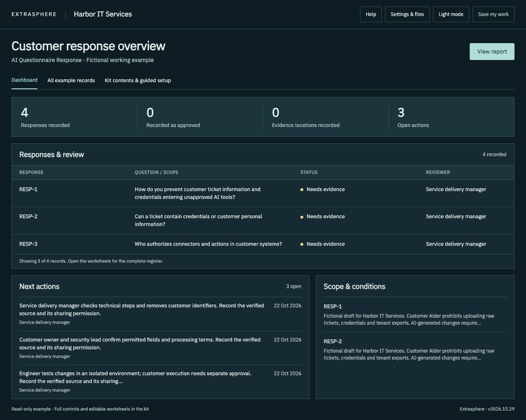
Task: Click reviewer Service delivery manager for RESP-3
Action: tap(456, 244)
